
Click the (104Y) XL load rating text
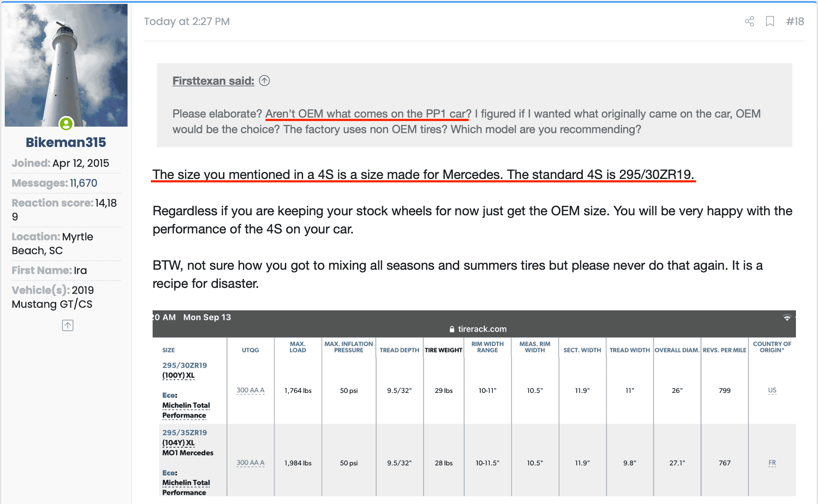178,443
